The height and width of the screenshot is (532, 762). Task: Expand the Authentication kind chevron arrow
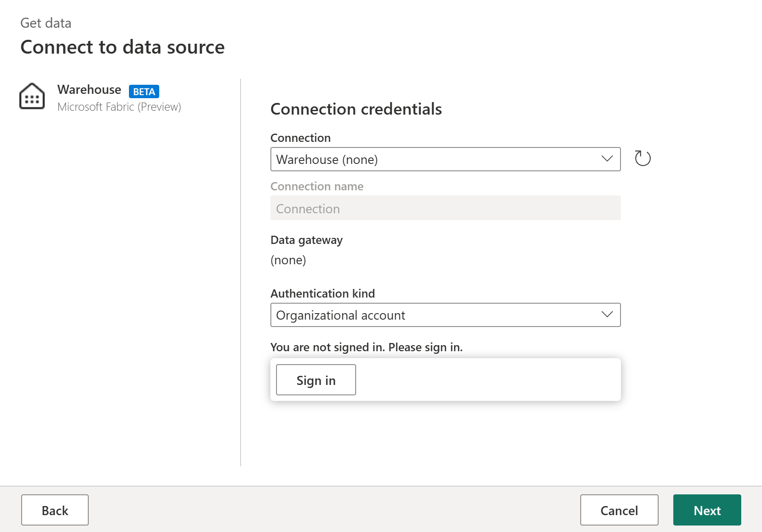coord(607,314)
